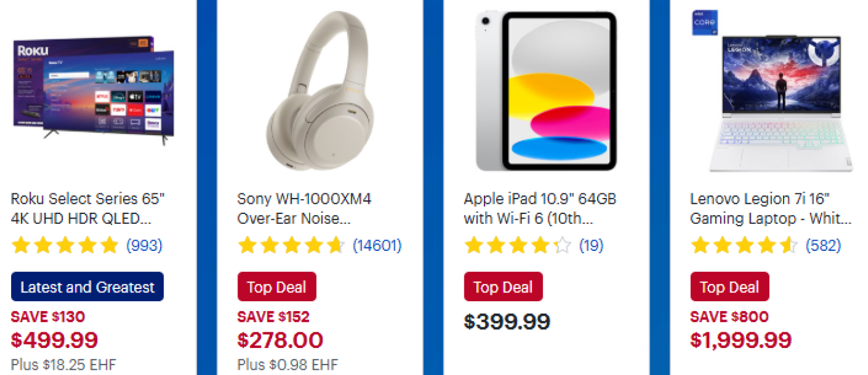Screen dimensions: 868x375
Task: Click the (19) reviews link for the iPad
Action: click(592, 246)
